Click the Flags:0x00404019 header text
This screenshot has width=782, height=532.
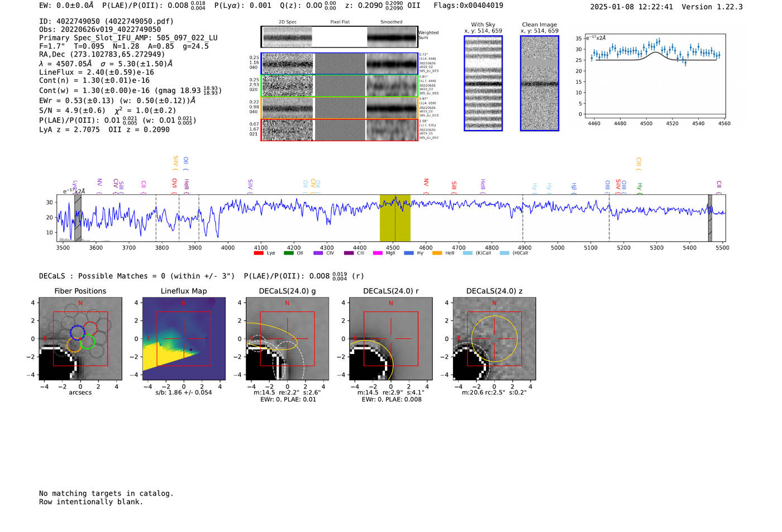tap(468, 6)
